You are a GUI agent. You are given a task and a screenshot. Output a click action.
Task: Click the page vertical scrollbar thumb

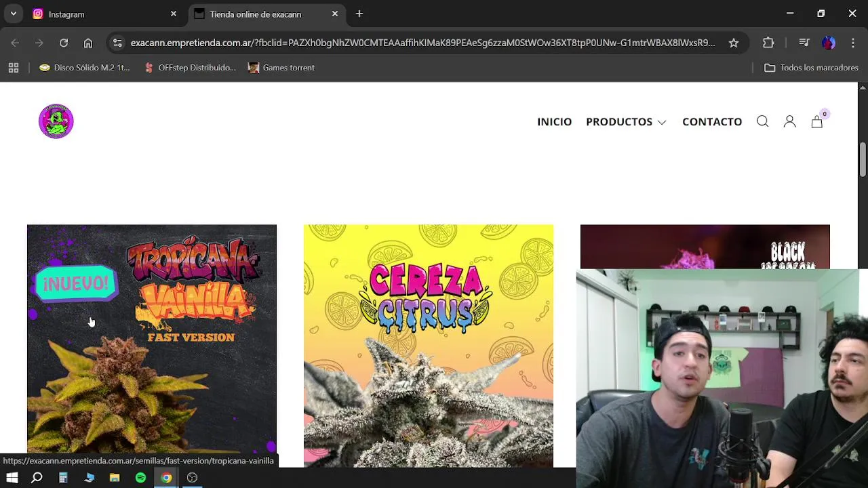[x=863, y=159]
